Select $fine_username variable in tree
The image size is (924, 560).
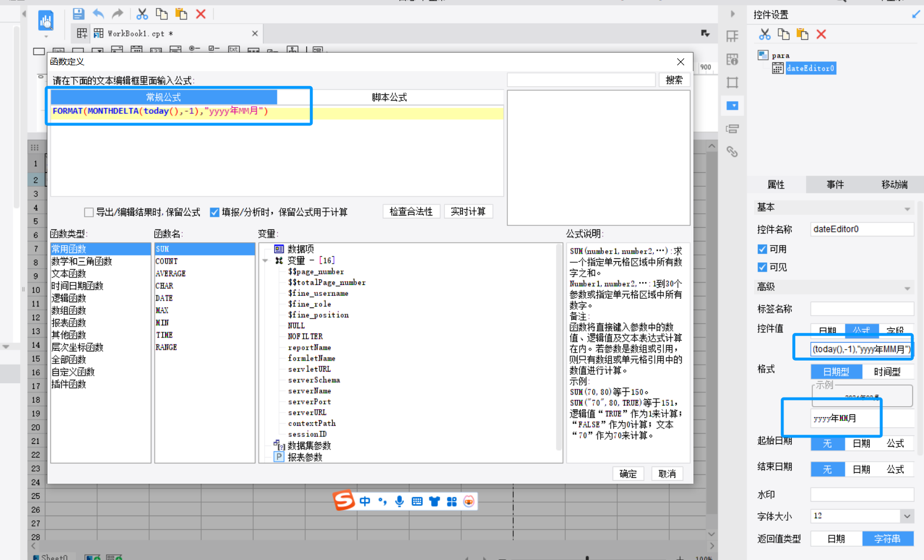tap(318, 293)
